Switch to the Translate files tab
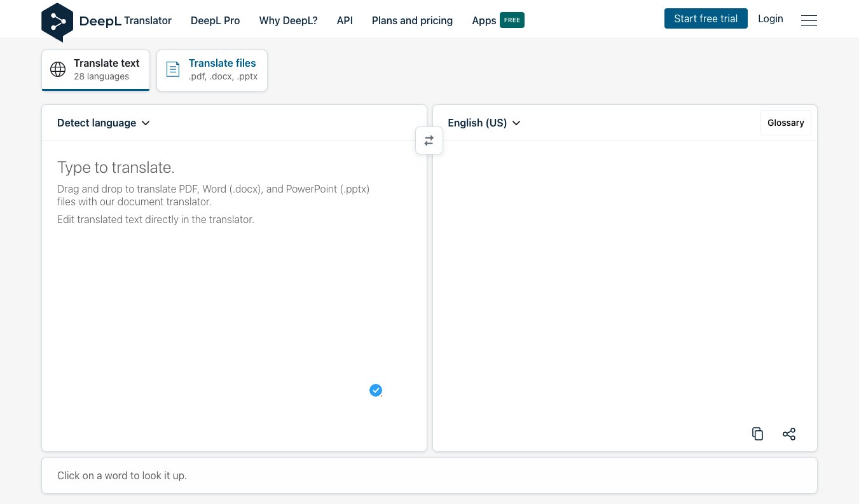The width and height of the screenshot is (859, 504). pyautogui.click(x=212, y=70)
